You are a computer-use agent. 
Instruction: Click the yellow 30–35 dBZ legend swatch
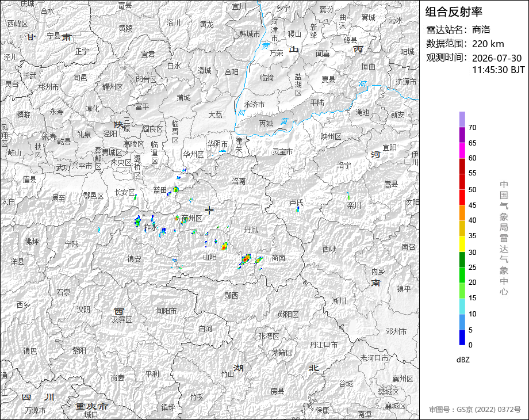coord(462,244)
